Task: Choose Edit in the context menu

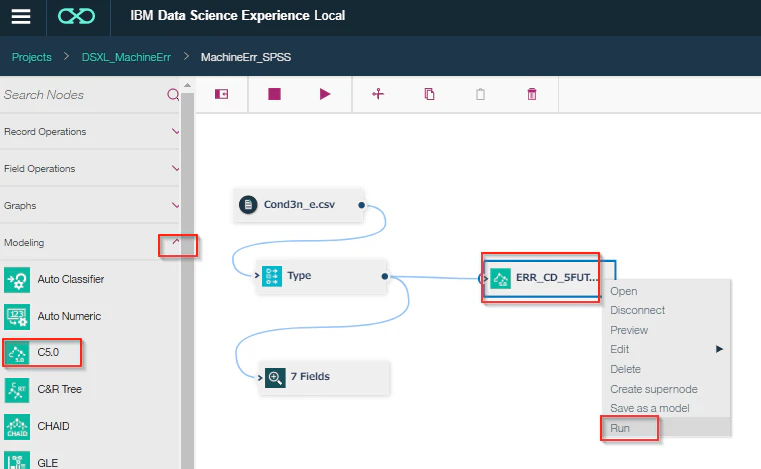Action: coord(619,349)
